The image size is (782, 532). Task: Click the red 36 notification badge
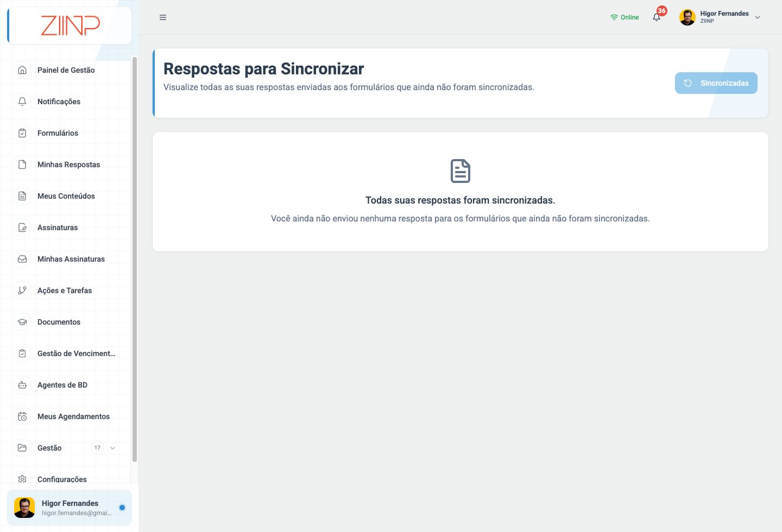pos(661,11)
